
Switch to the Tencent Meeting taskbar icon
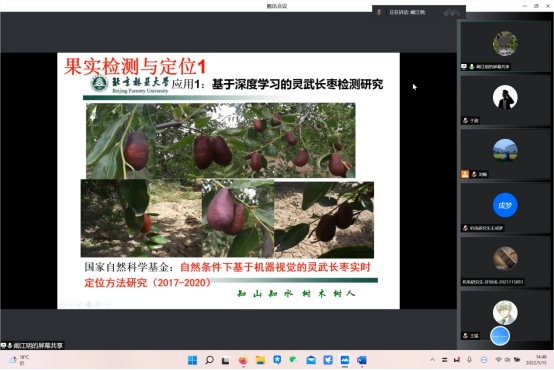click(x=344, y=360)
